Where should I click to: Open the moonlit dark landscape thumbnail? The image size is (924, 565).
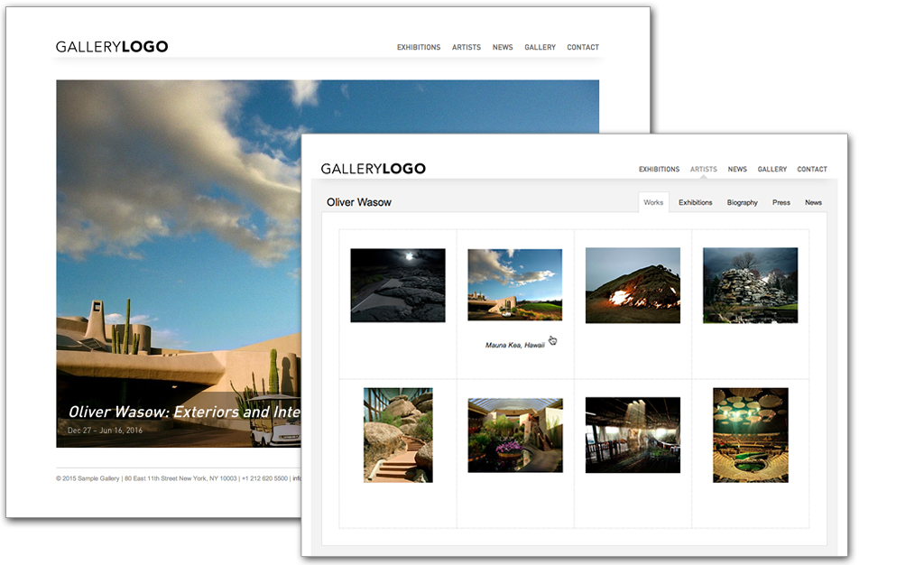pos(397,284)
